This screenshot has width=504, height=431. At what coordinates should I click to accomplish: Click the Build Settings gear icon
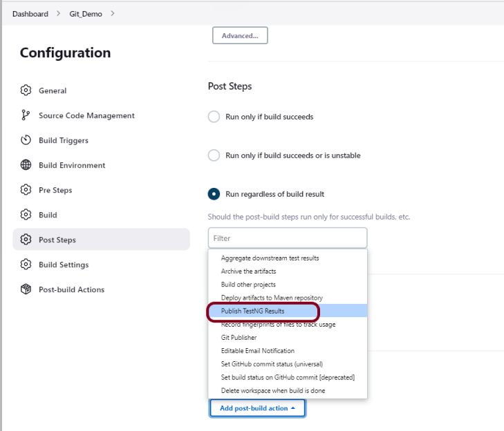(x=26, y=265)
